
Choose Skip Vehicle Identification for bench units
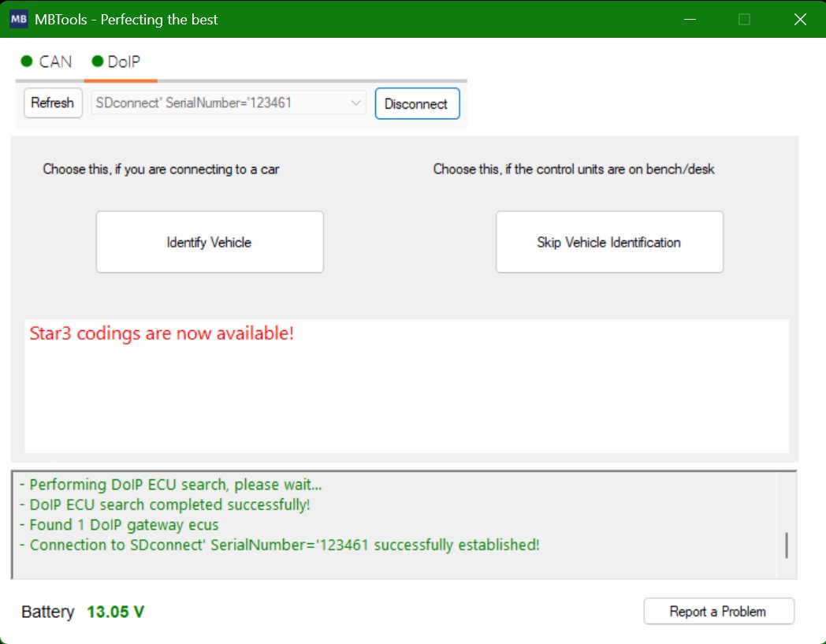pyautogui.click(x=608, y=242)
